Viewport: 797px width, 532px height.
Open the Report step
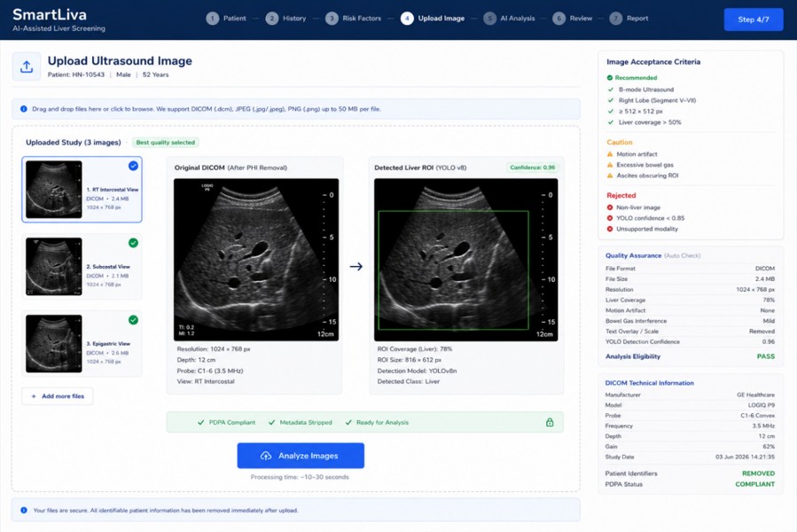(x=629, y=19)
